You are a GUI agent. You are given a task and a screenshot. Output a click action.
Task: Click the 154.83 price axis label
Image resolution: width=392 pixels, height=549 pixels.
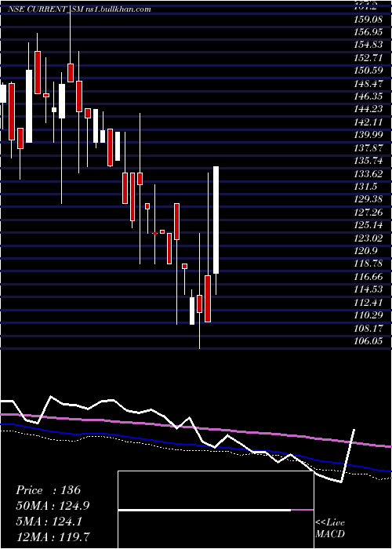point(368,45)
